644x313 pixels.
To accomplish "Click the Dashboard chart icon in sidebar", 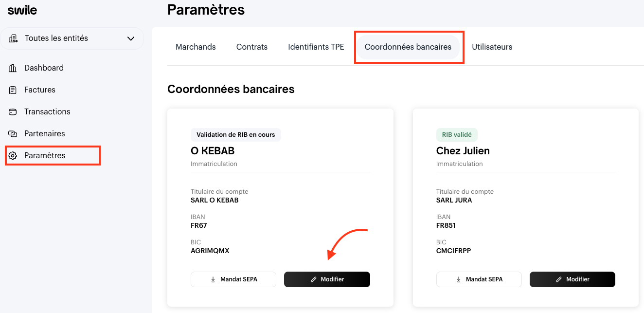I will point(13,68).
